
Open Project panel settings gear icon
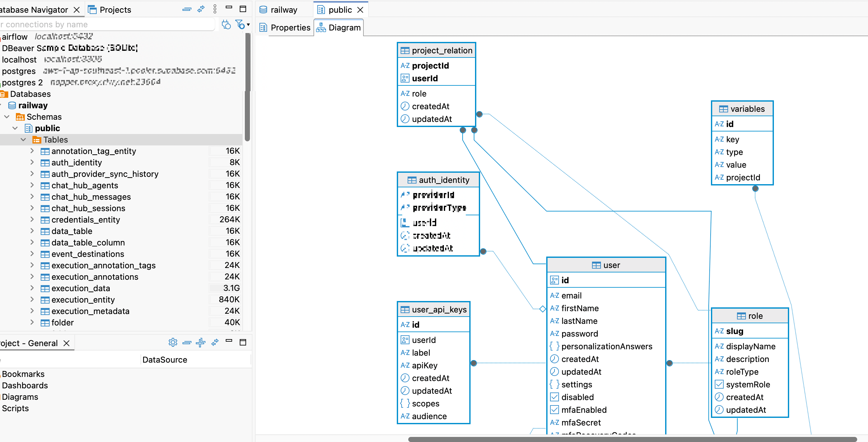[173, 343]
